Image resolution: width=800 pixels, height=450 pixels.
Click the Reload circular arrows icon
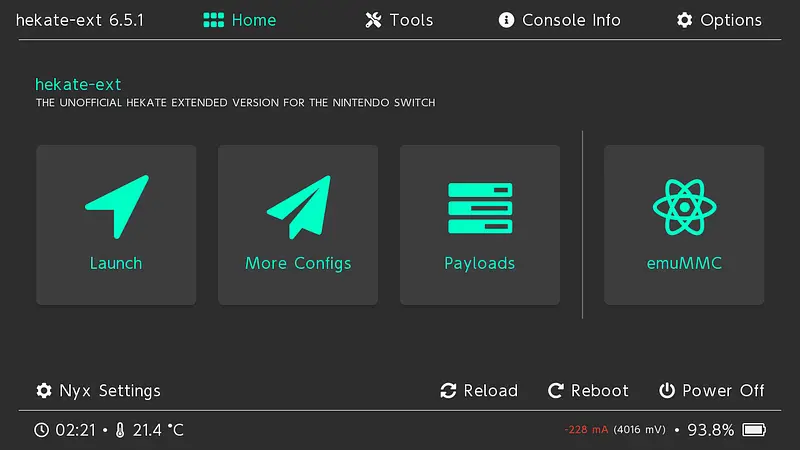click(x=448, y=390)
